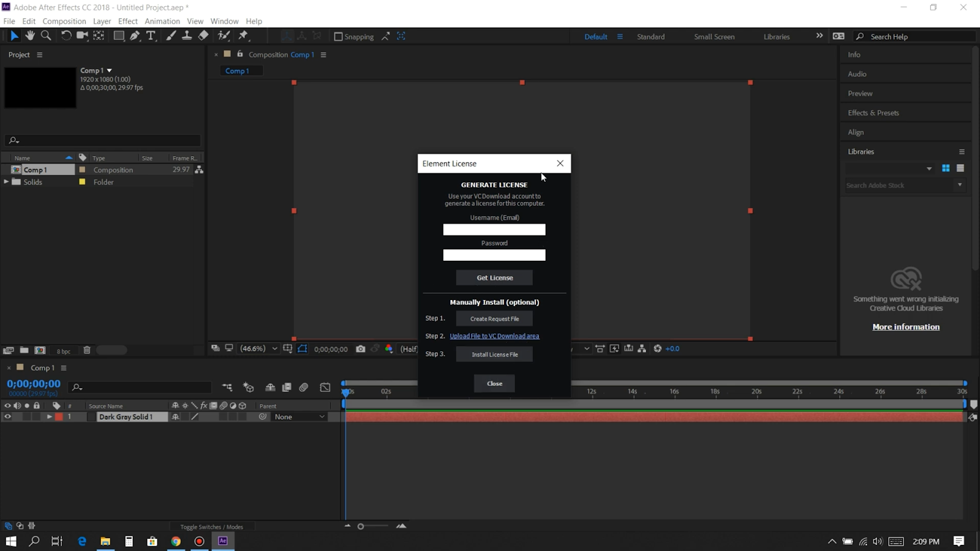Viewport: 980px width, 551px height.
Task: Toggle Switches / Modes in timeline
Action: point(211,527)
